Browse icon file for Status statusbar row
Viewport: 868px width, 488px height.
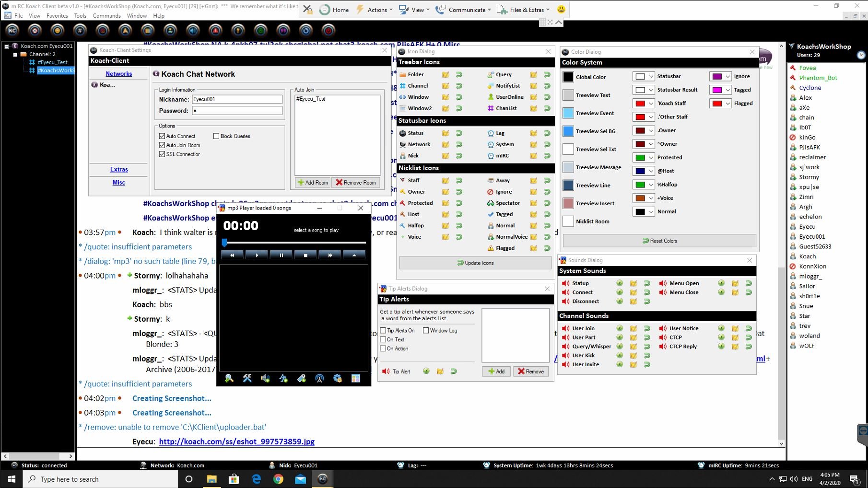pyautogui.click(x=446, y=133)
